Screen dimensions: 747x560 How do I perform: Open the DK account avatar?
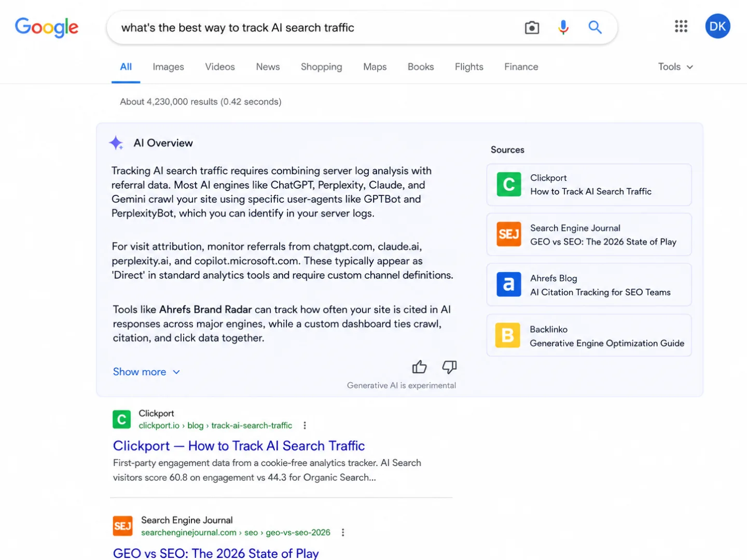[717, 26]
